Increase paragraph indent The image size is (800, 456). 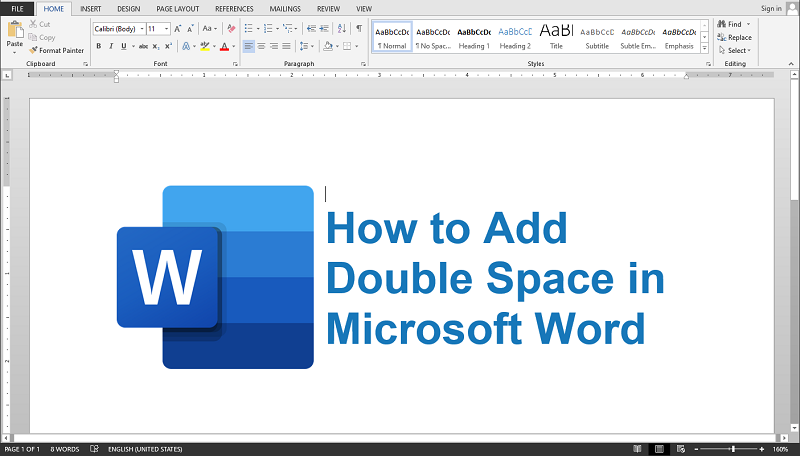tap(324, 29)
